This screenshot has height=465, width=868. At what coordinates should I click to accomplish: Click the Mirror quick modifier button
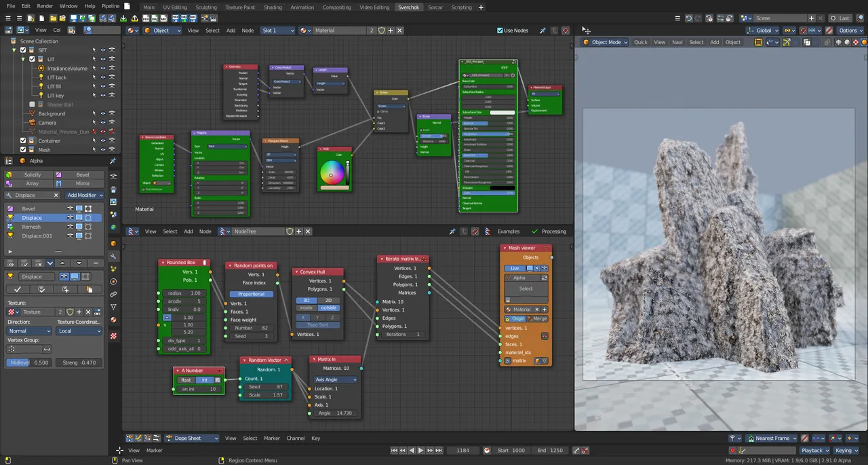click(x=80, y=183)
